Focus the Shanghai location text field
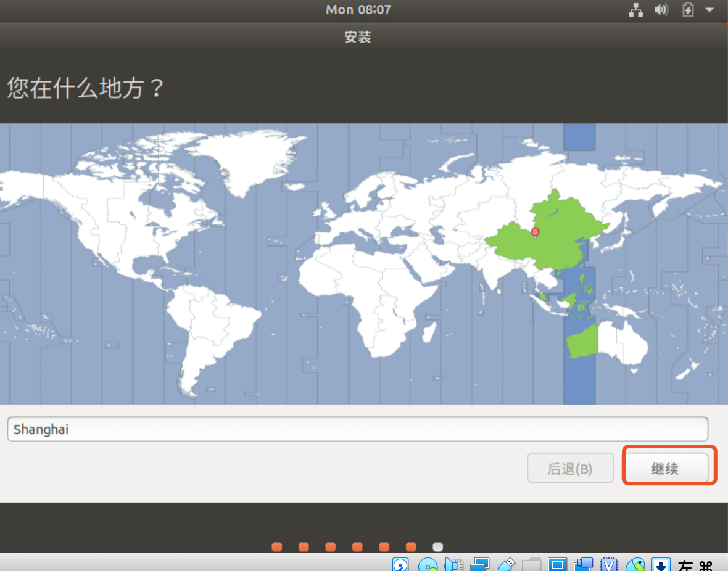 click(x=357, y=429)
